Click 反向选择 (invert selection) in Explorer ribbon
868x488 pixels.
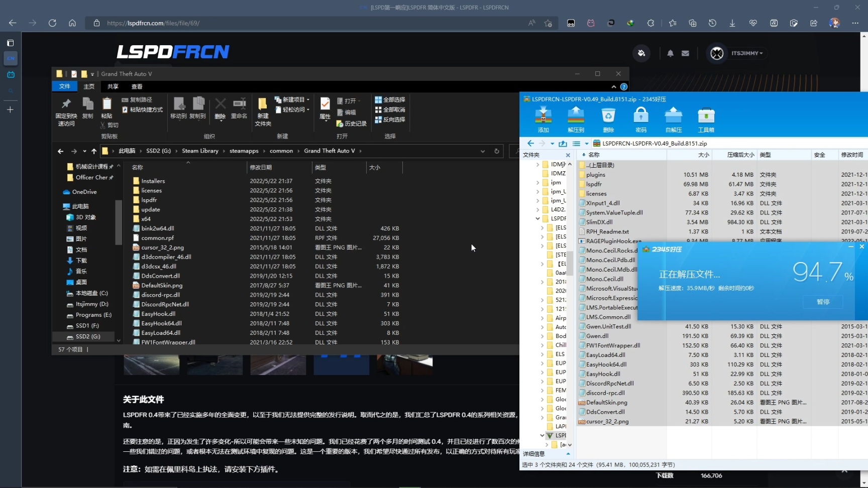click(x=390, y=119)
